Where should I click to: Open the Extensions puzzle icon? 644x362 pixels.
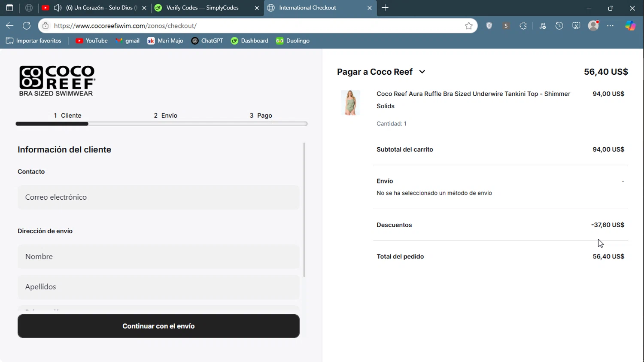[x=523, y=26]
